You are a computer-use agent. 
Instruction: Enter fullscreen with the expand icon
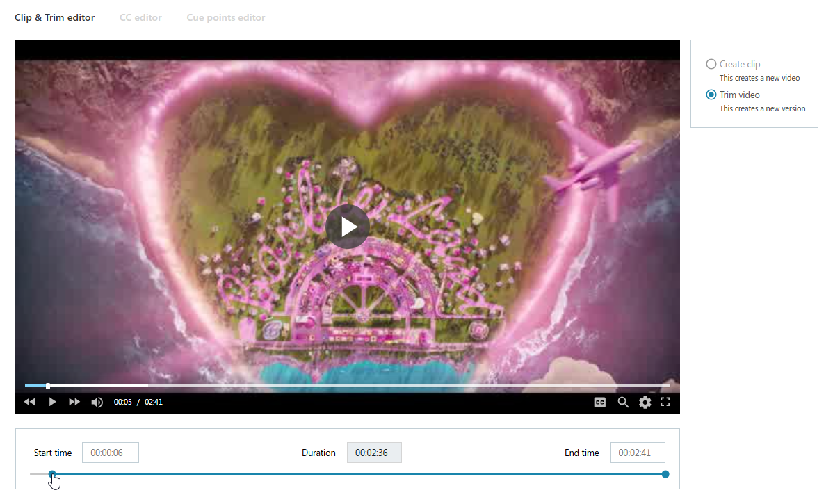click(x=665, y=402)
